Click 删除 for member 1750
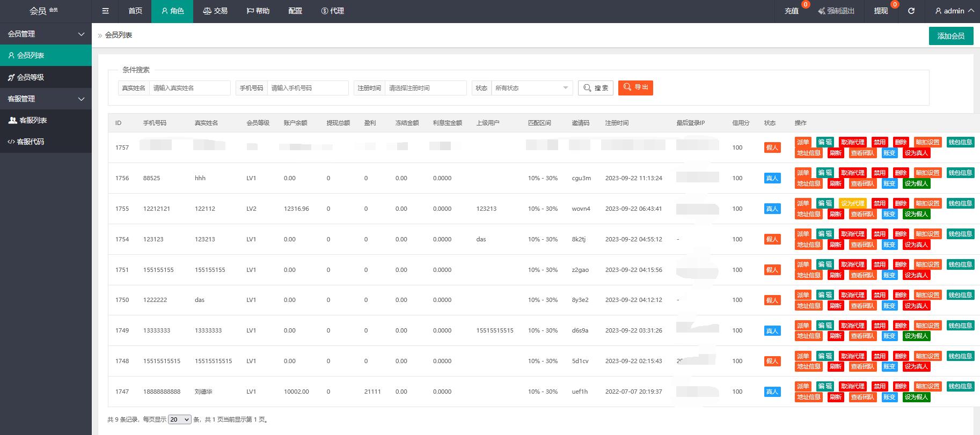The image size is (980, 435). 901,295
